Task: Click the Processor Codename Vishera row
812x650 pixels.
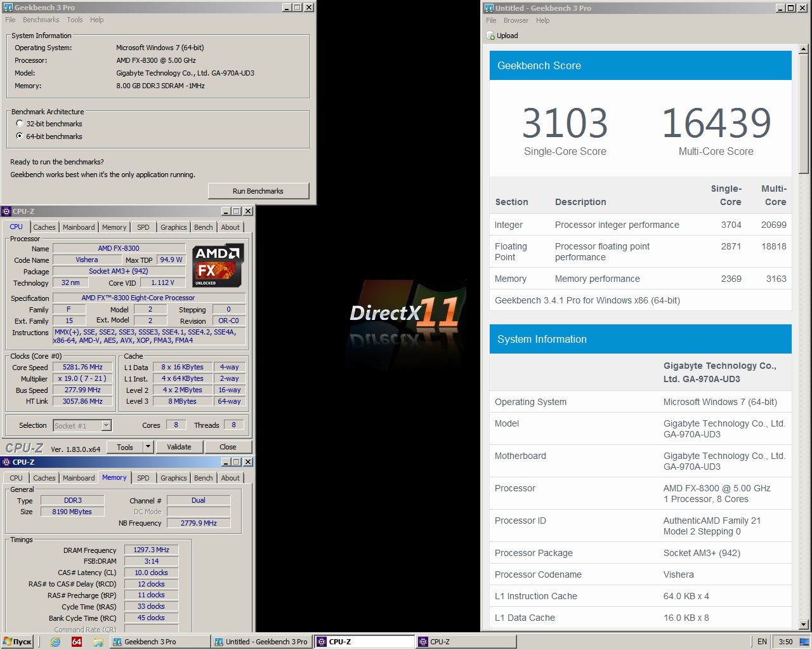Action: point(641,574)
